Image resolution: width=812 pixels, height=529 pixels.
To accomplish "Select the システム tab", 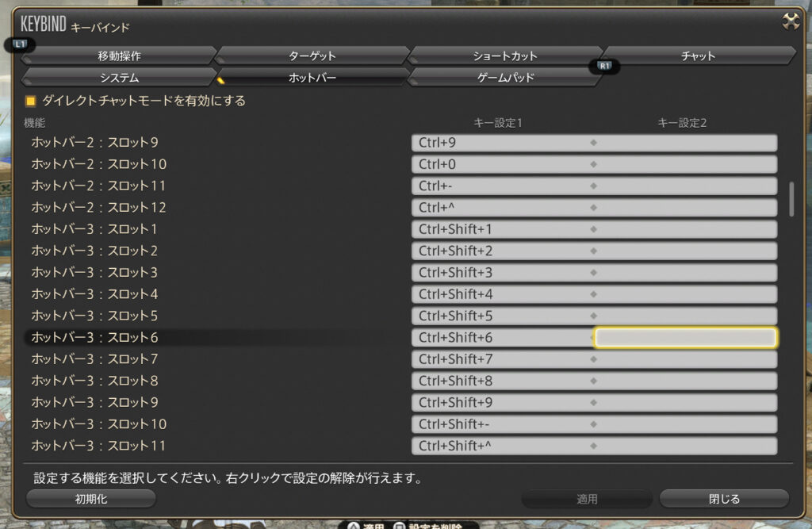I will [119, 77].
